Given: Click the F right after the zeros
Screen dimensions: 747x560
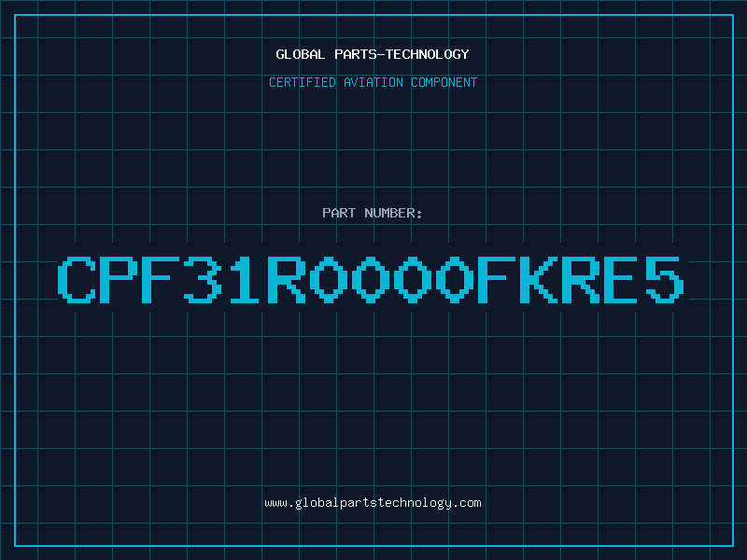Looking at the screenshot, I should pyautogui.click(x=497, y=279).
